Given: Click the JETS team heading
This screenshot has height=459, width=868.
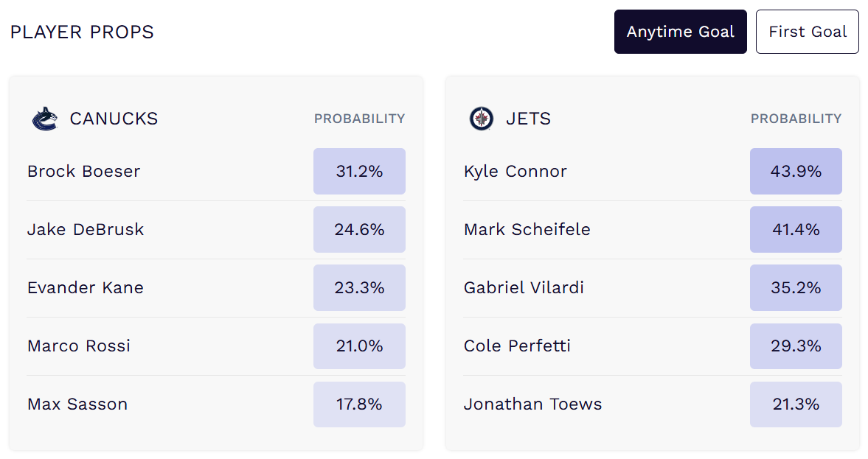Looking at the screenshot, I should click(528, 119).
